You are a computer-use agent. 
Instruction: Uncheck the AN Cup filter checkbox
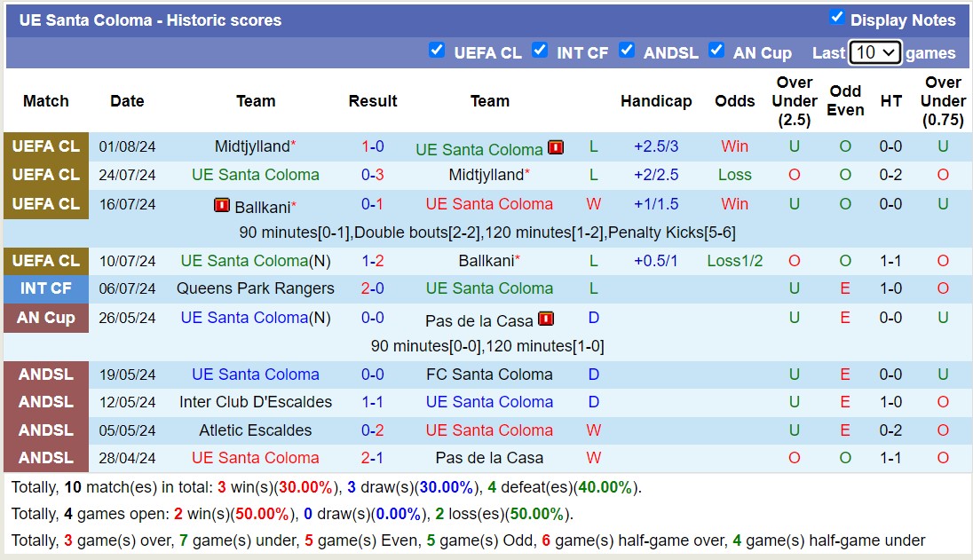716,51
